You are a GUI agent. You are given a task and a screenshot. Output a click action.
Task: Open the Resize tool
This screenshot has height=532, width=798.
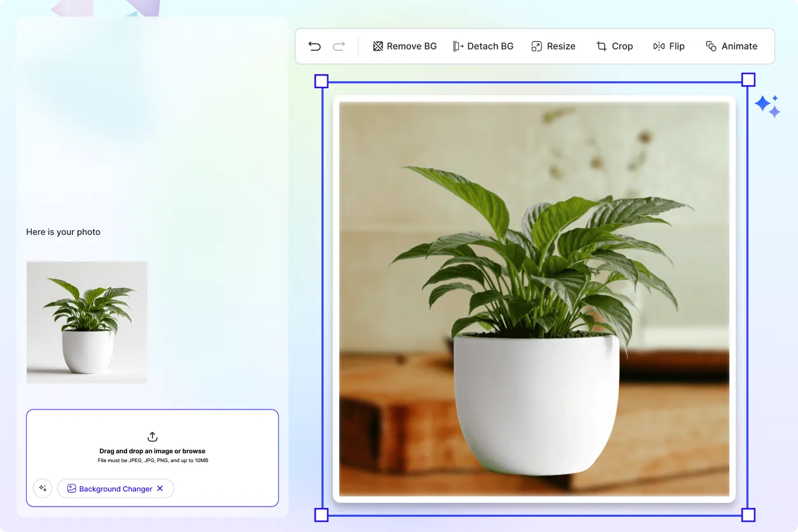click(x=553, y=46)
